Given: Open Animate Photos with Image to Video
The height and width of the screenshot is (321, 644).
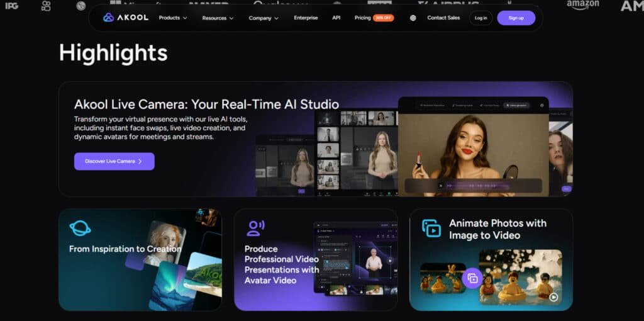Looking at the screenshot, I should (x=491, y=260).
